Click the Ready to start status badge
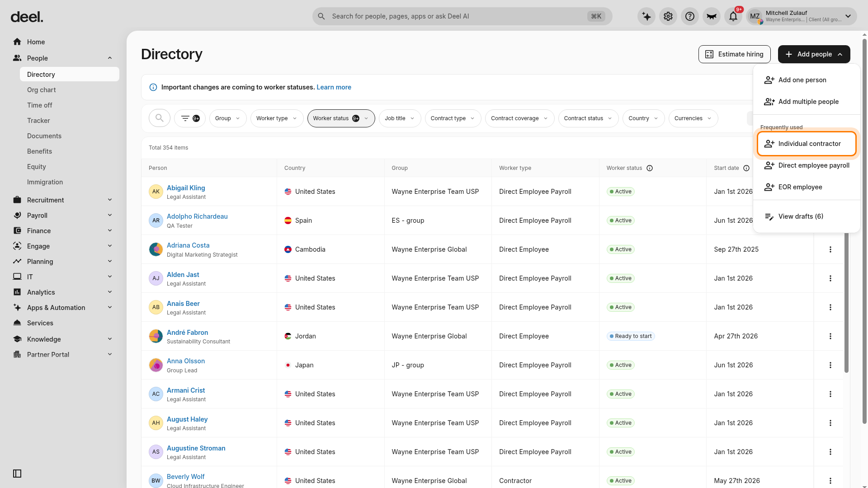 tap(631, 336)
